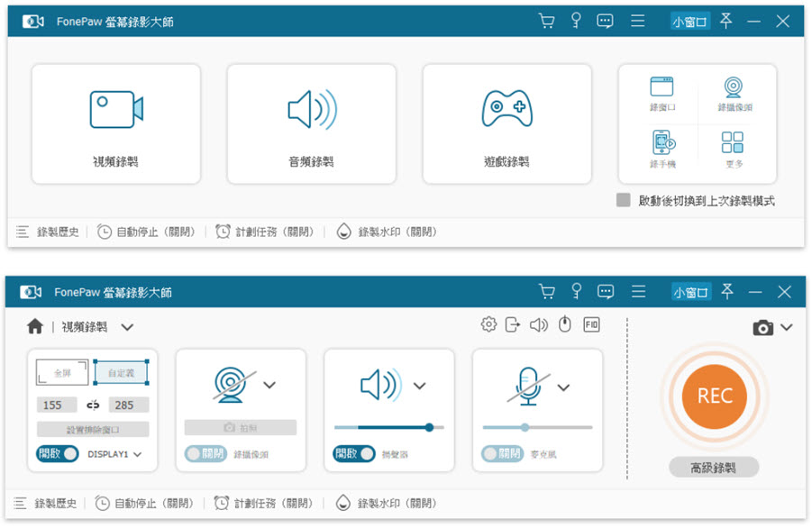Open 遊戲錄製 game recorder card

pos(507,124)
